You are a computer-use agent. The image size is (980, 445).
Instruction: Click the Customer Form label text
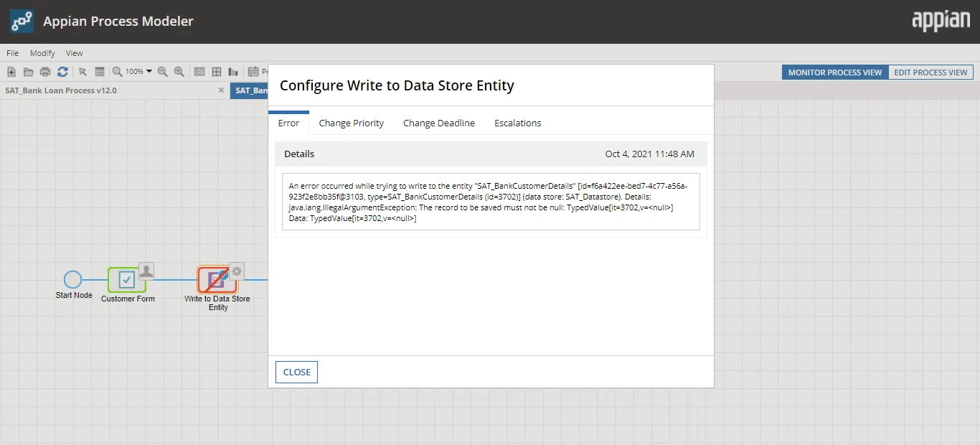tap(128, 299)
